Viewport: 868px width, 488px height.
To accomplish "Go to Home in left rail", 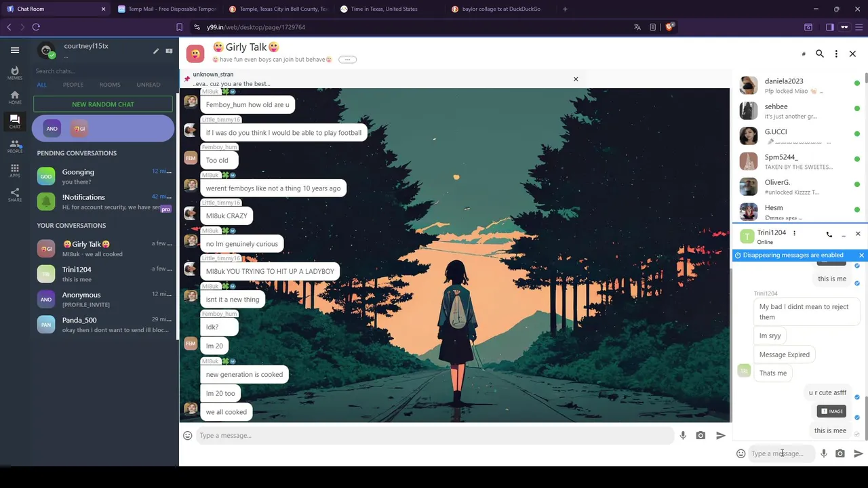I will tap(14, 97).
